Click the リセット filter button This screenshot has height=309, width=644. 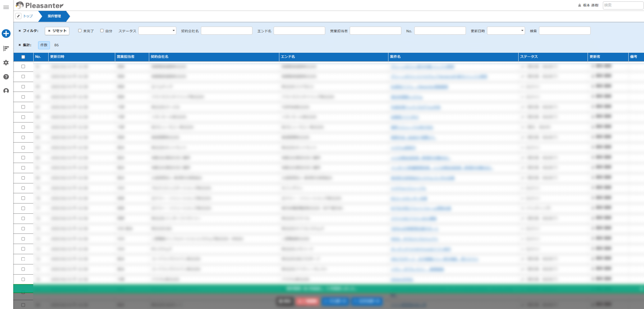pyautogui.click(x=57, y=30)
